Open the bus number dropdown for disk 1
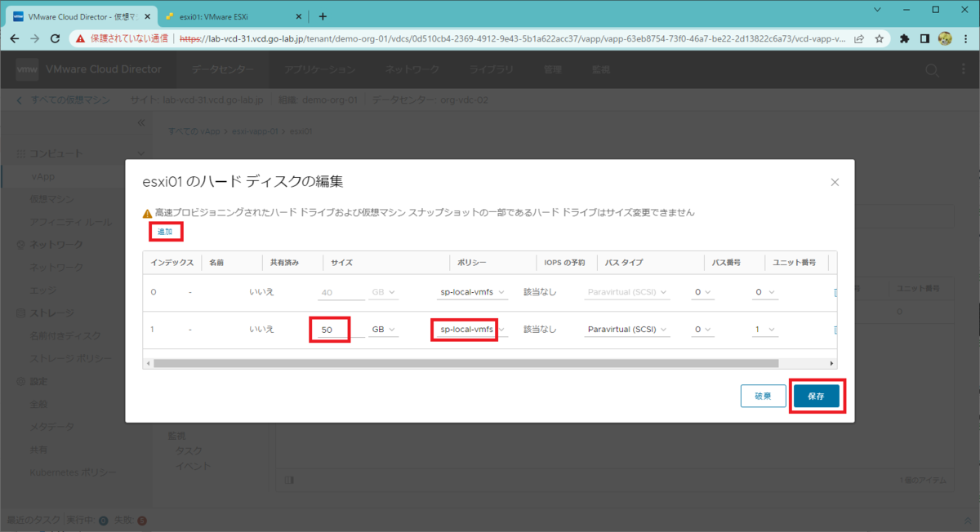 [702, 330]
